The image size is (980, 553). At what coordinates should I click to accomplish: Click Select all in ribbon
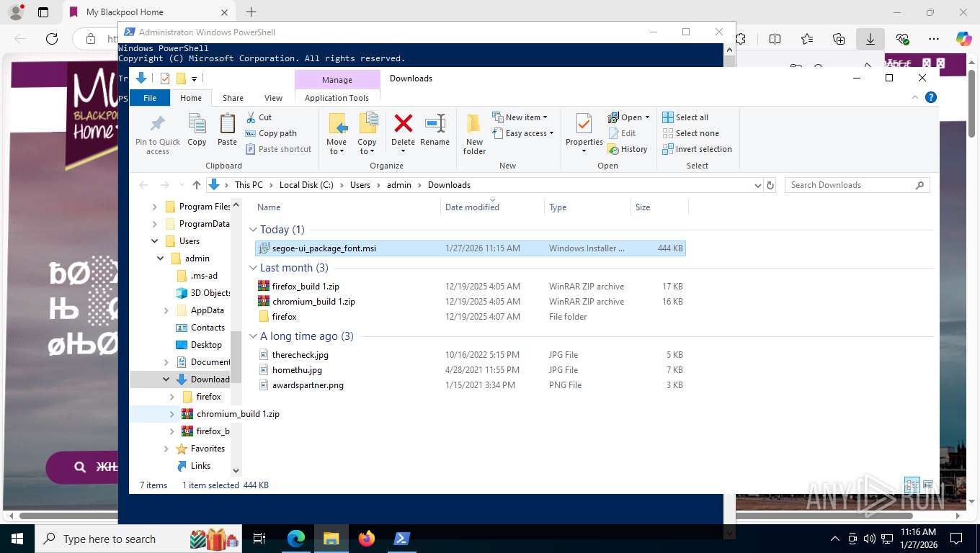685,117
